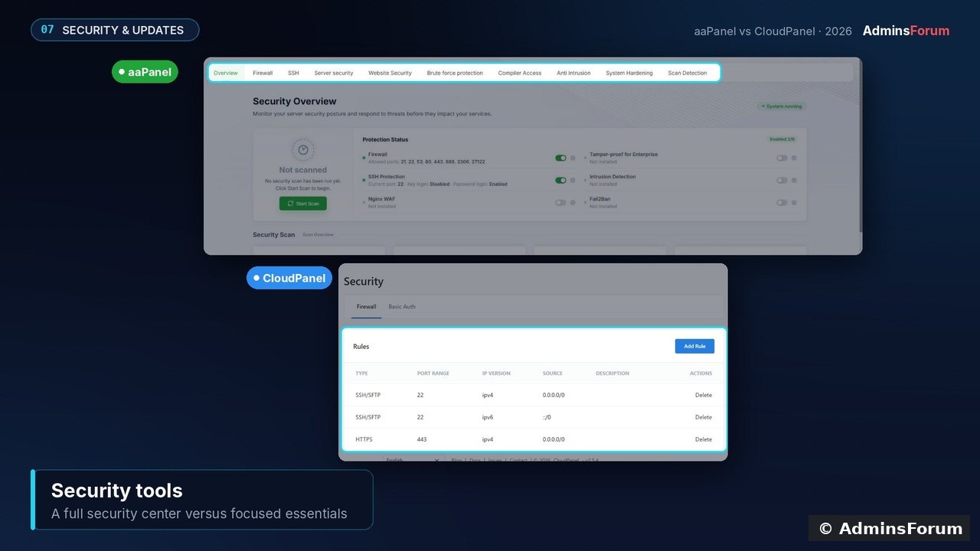Screen dimensions: 980x551
Task: Click the SOURCE column header
Action: pyautogui.click(x=553, y=373)
